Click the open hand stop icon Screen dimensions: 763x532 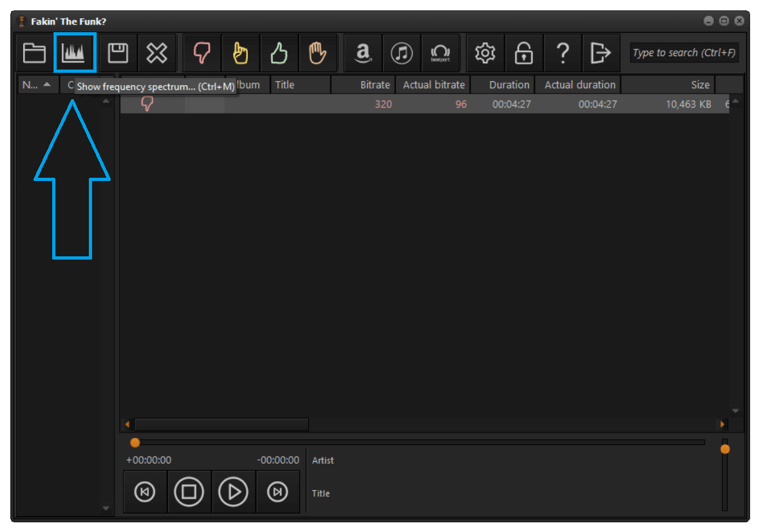(317, 53)
